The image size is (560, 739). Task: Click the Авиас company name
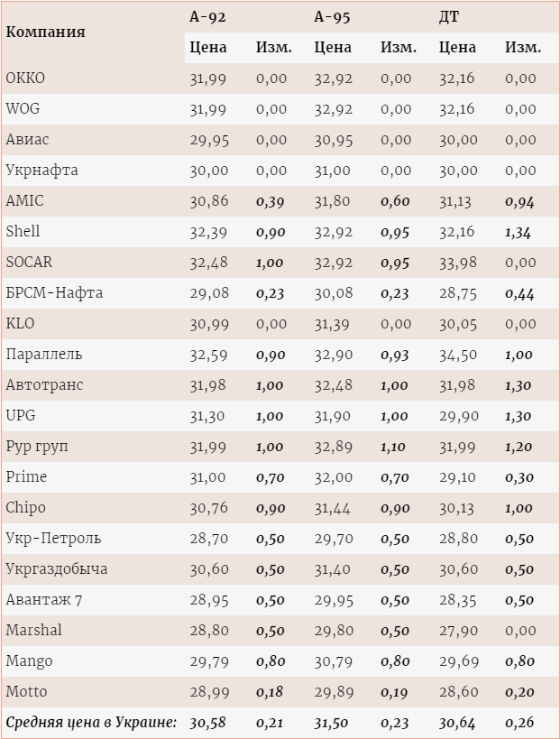(27, 140)
